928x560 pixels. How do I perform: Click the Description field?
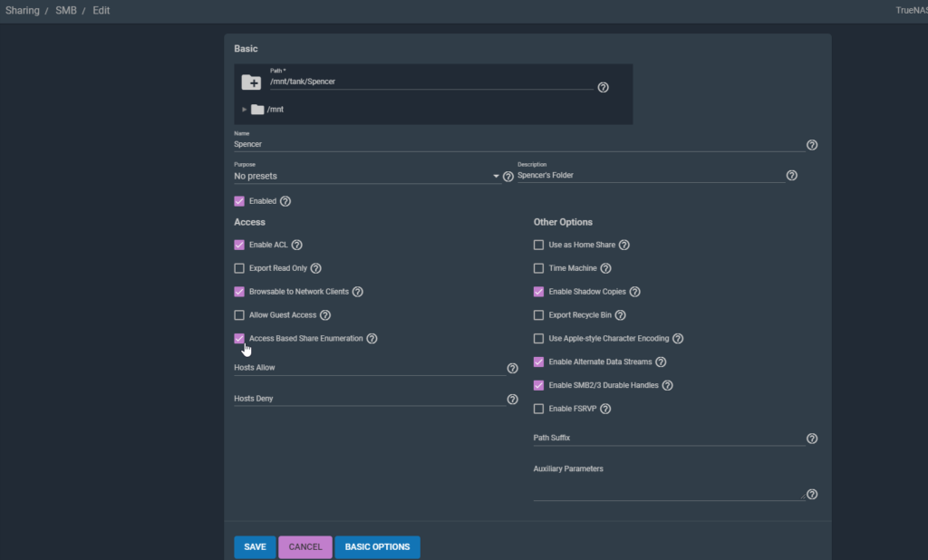[651, 175]
